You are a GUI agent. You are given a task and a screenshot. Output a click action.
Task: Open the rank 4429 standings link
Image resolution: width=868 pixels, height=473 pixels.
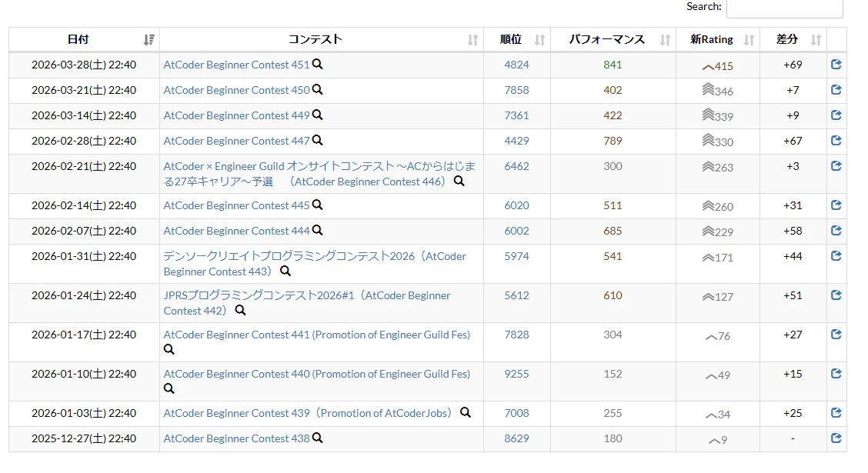coord(516,141)
